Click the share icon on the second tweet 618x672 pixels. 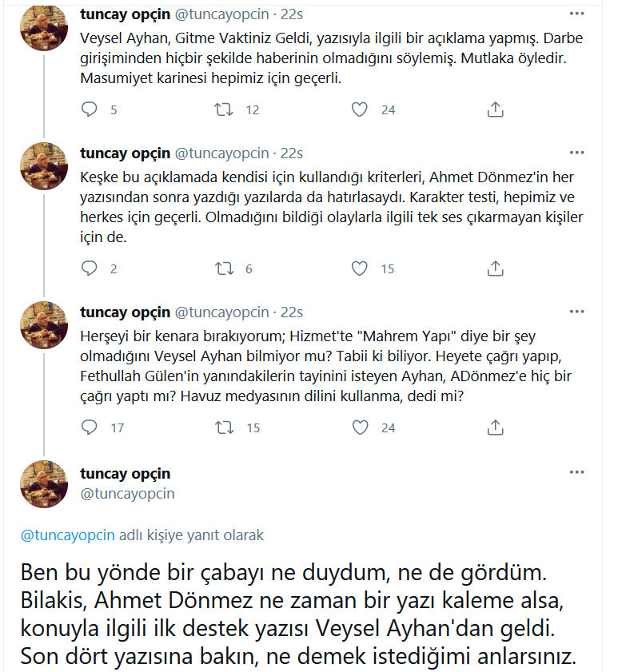coord(495,269)
